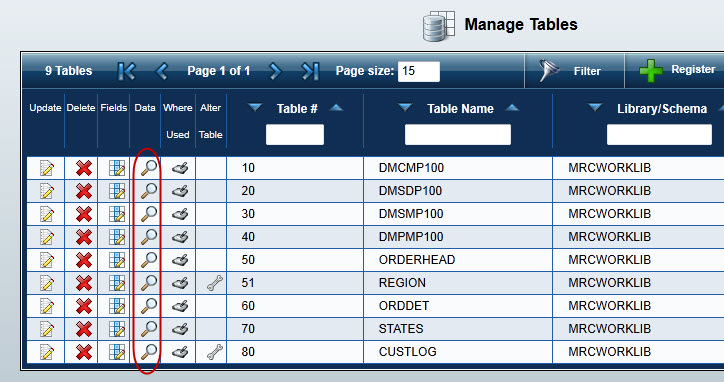Show where ORDERHEAD table is used

[x=180, y=261]
